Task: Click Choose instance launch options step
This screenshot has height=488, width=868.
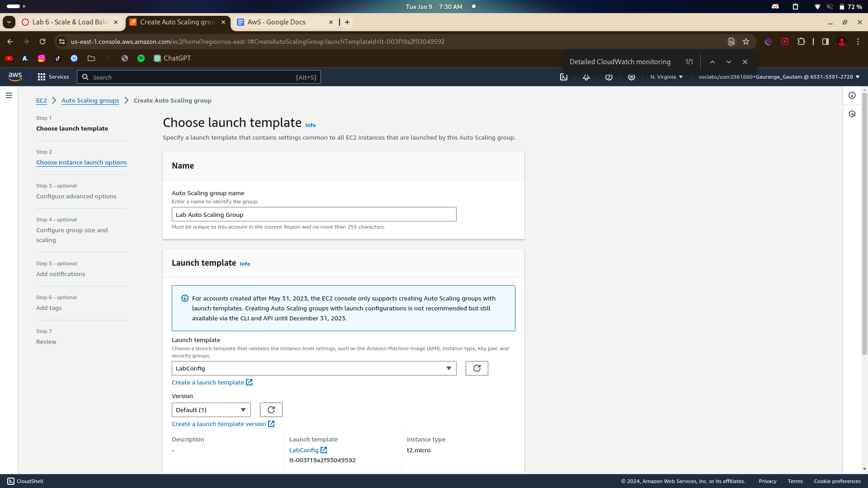Action: coord(81,162)
